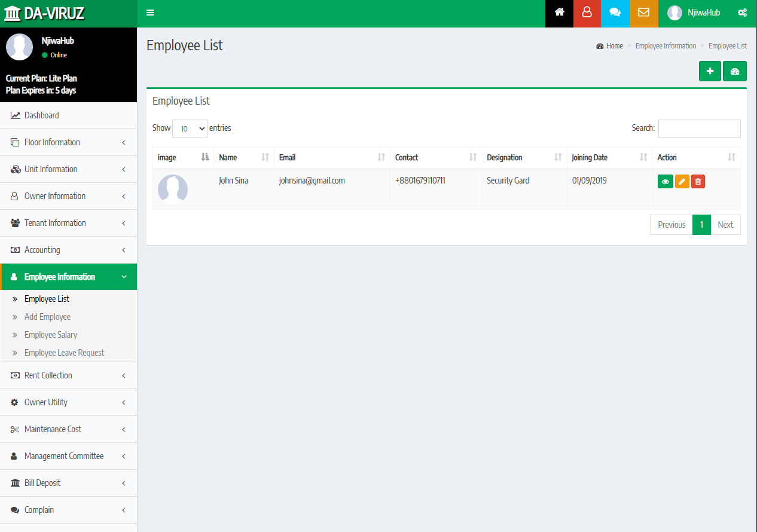Image resolution: width=757 pixels, height=532 pixels.
Task: Open Add Employee submenu item
Action: [x=47, y=317]
